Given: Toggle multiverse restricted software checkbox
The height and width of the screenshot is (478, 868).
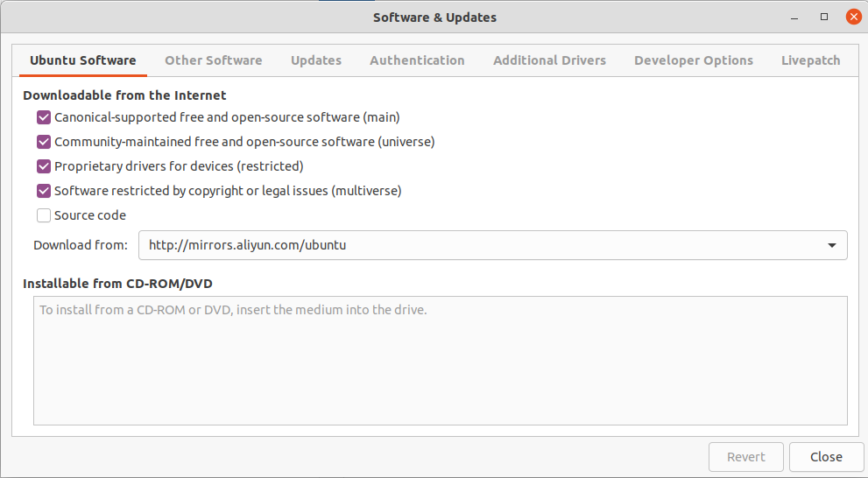Looking at the screenshot, I should click(x=44, y=190).
